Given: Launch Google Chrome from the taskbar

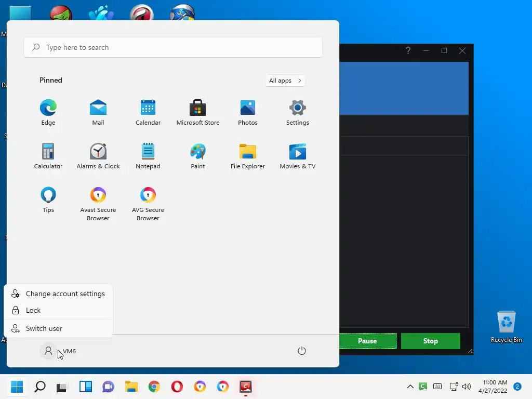Looking at the screenshot, I should 154,387.
